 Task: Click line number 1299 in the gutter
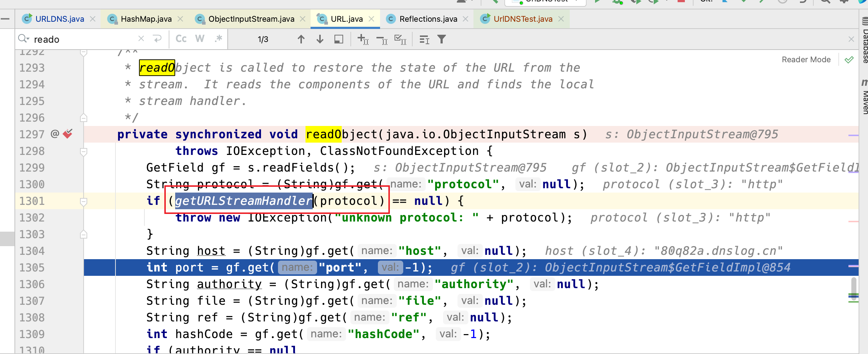[32, 168]
